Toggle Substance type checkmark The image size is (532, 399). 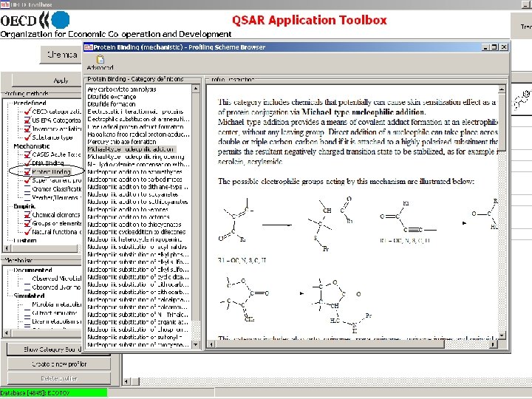[x=28, y=137]
